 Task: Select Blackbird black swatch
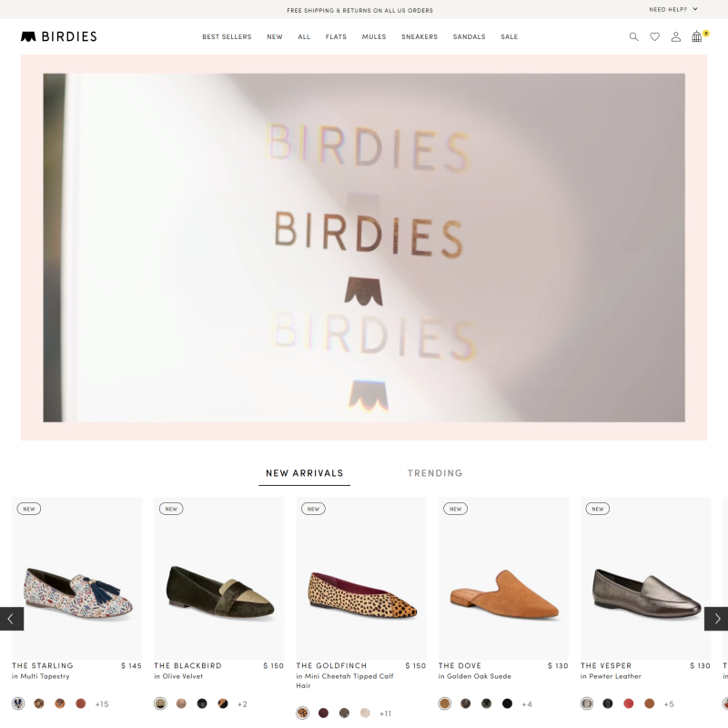202,703
